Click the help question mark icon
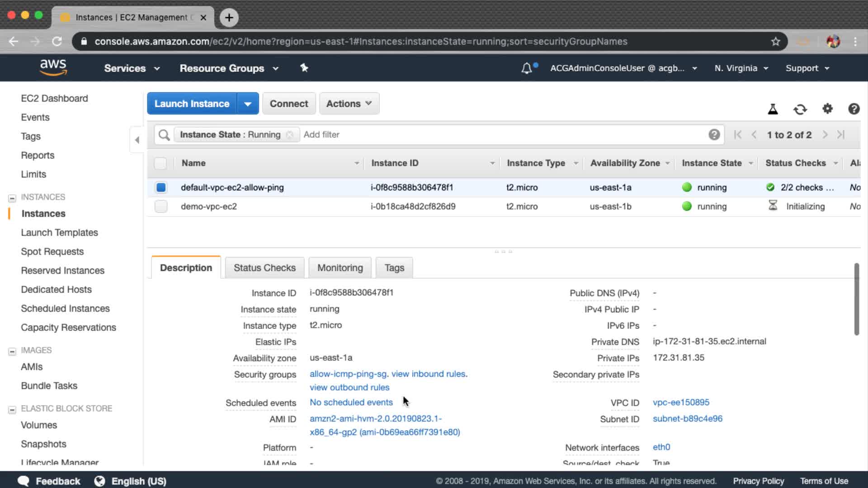 pos(854,109)
